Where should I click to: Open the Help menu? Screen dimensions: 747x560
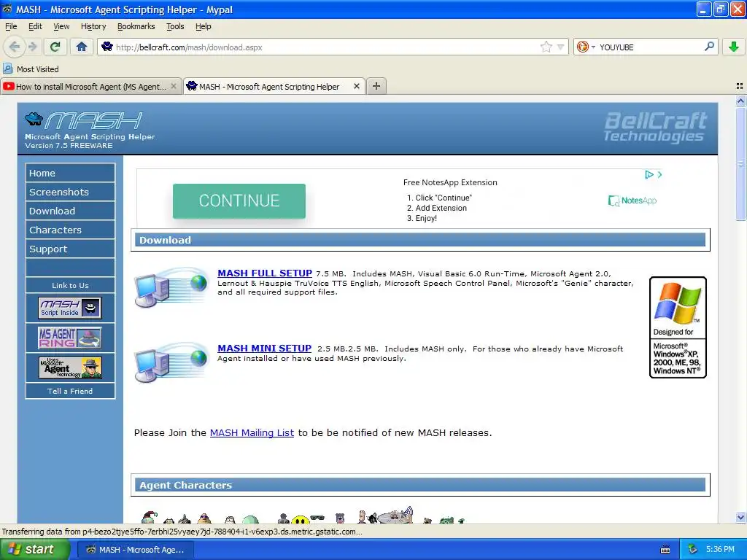[204, 27]
